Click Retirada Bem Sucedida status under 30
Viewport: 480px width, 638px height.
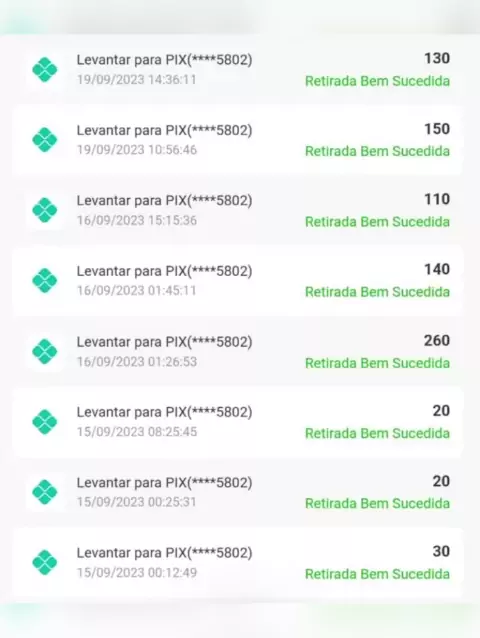click(x=377, y=574)
